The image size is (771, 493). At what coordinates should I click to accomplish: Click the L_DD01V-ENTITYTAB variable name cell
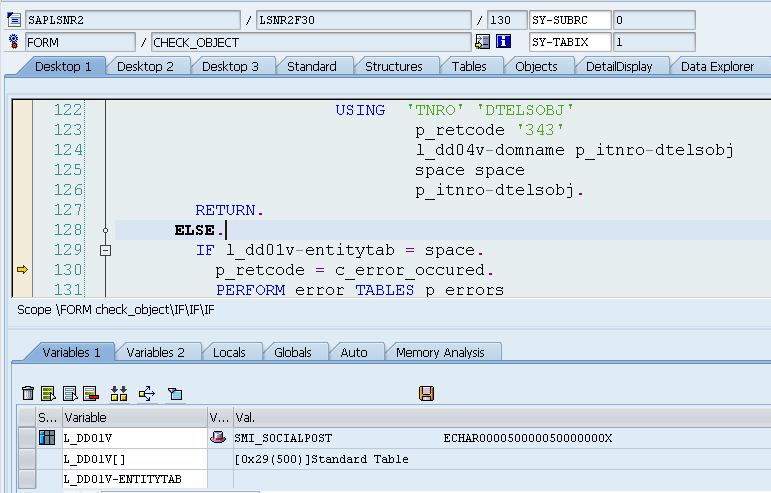point(134,480)
